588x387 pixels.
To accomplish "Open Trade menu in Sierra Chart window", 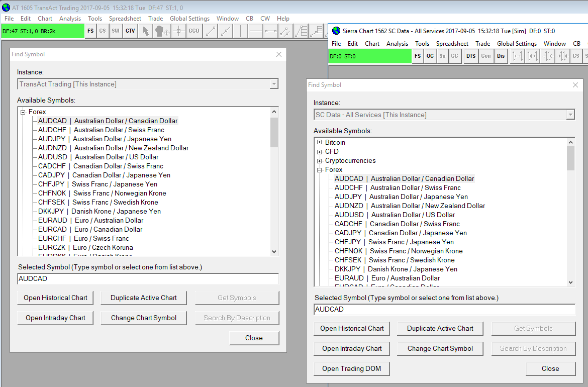I will tap(482, 44).
